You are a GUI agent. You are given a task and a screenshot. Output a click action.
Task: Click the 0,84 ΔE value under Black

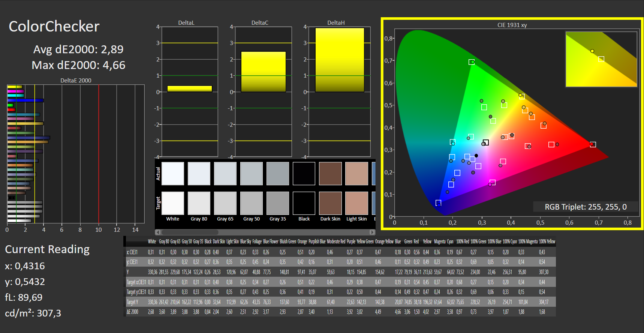point(207,312)
